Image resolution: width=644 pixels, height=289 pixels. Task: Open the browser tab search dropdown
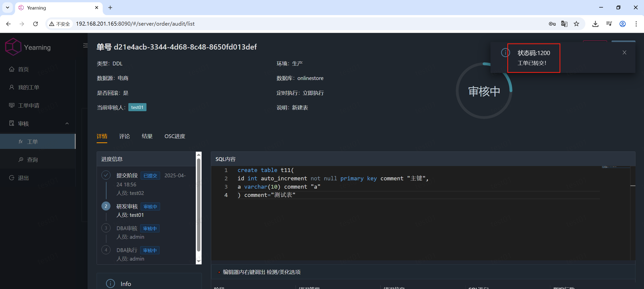(x=7, y=8)
